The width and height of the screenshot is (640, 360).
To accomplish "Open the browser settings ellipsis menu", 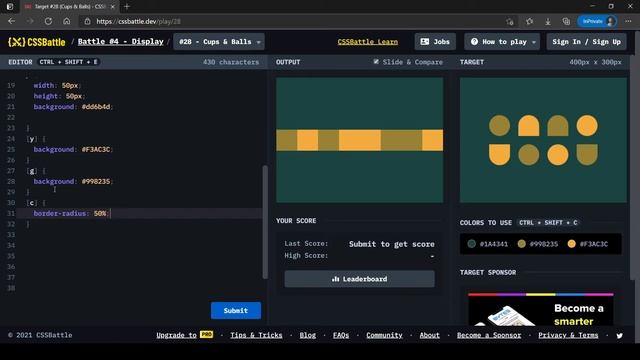I will click(628, 21).
